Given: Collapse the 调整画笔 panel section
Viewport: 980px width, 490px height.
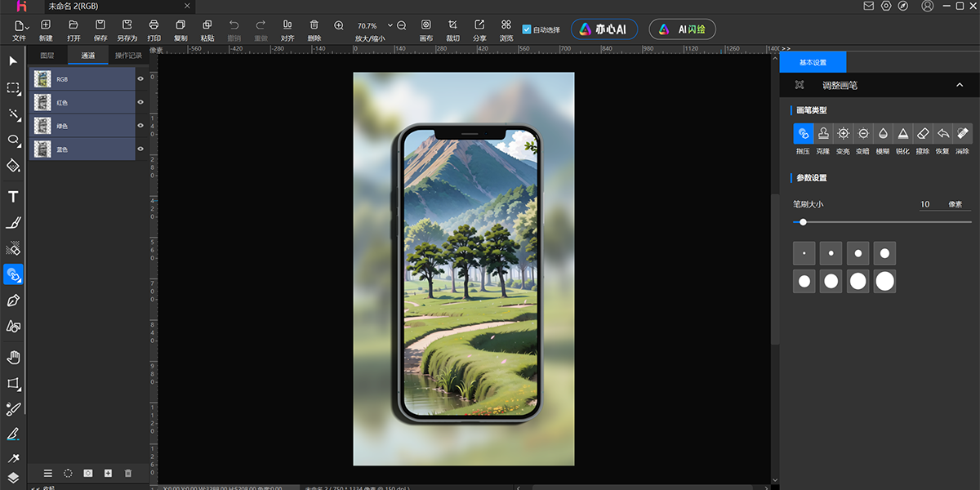Looking at the screenshot, I should click(x=960, y=85).
